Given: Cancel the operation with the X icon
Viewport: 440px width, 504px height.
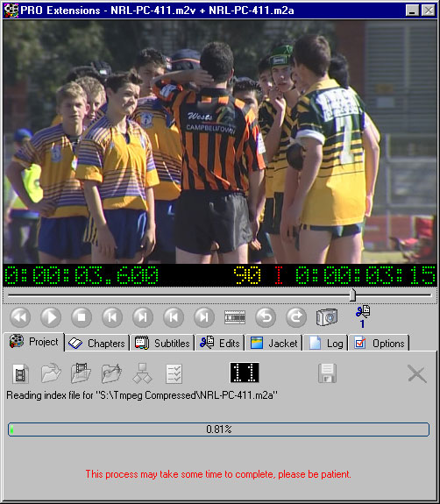Looking at the screenshot, I should 417,373.
